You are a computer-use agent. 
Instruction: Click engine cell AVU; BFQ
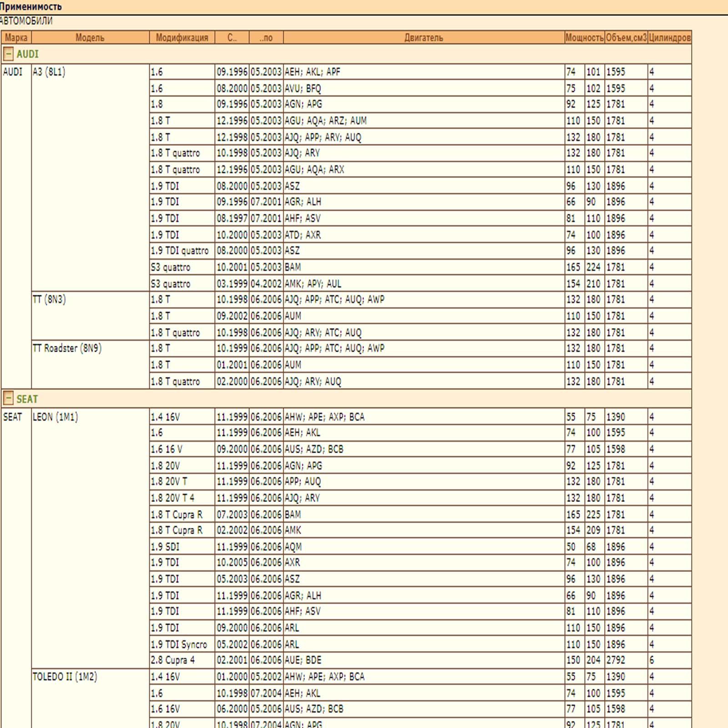(424, 88)
